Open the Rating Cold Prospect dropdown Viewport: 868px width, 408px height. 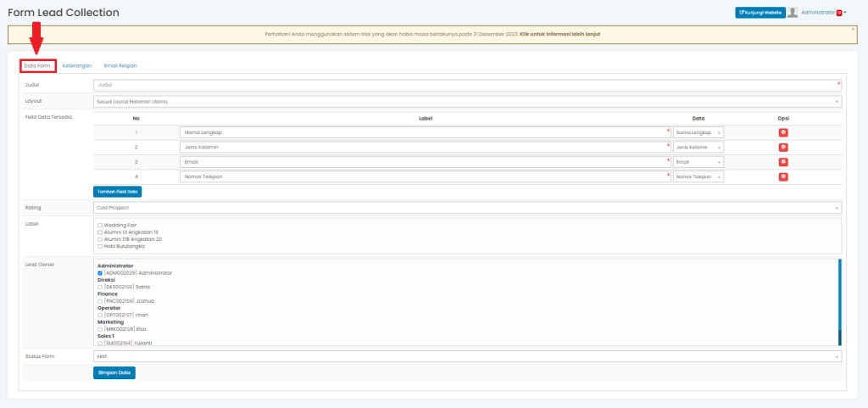(467, 208)
